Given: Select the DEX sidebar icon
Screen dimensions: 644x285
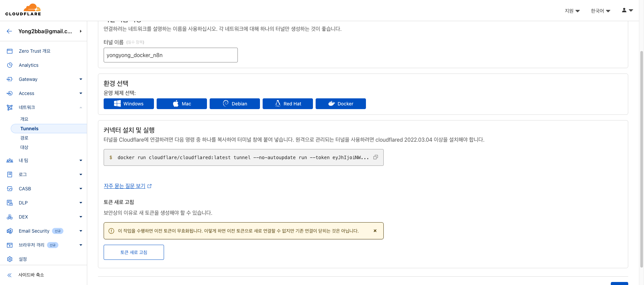Looking at the screenshot, I should tap(10, 217).
